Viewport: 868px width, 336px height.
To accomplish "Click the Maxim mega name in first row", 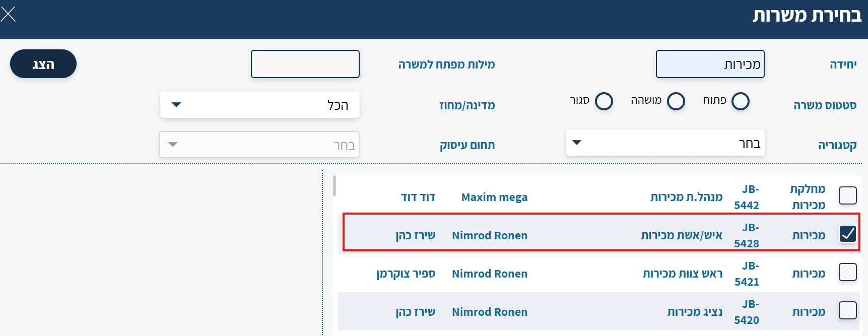I will 494,197.
